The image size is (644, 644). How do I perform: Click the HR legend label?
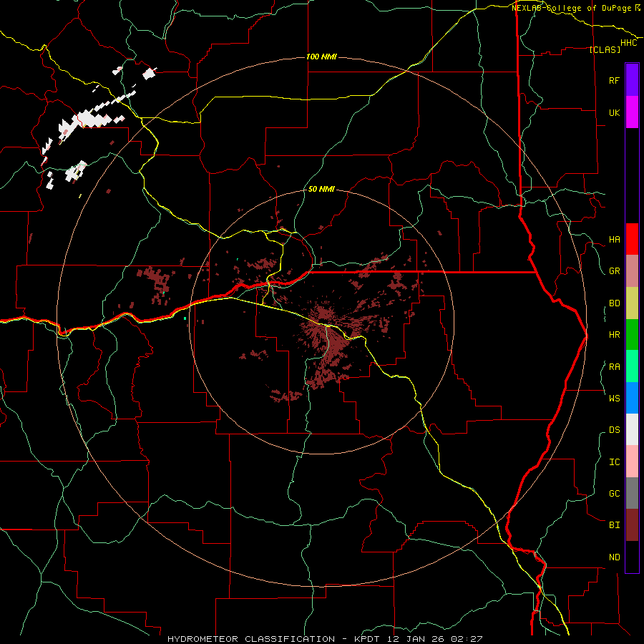tap(614, 335)
